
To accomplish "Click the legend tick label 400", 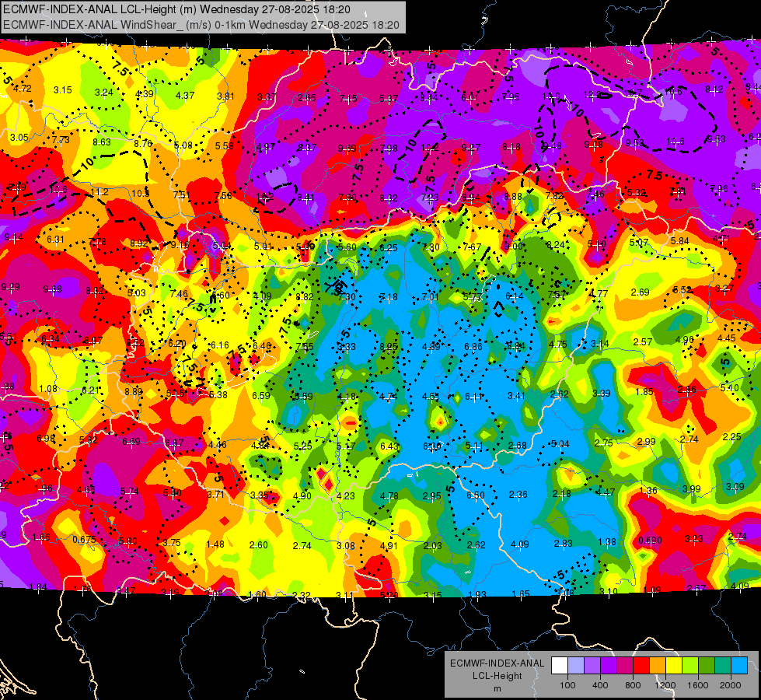I will (600, 685).
